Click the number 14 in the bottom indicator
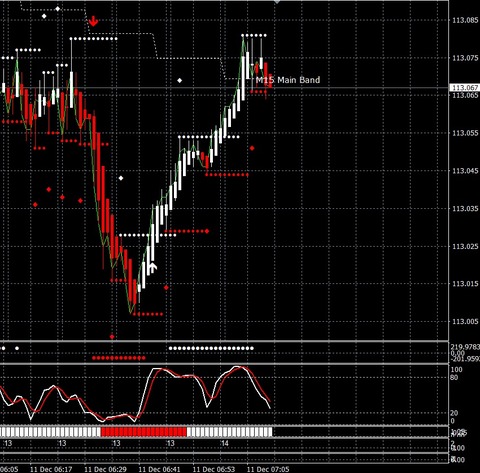Viewport: 480px width, 473px height. coord(225,443)
